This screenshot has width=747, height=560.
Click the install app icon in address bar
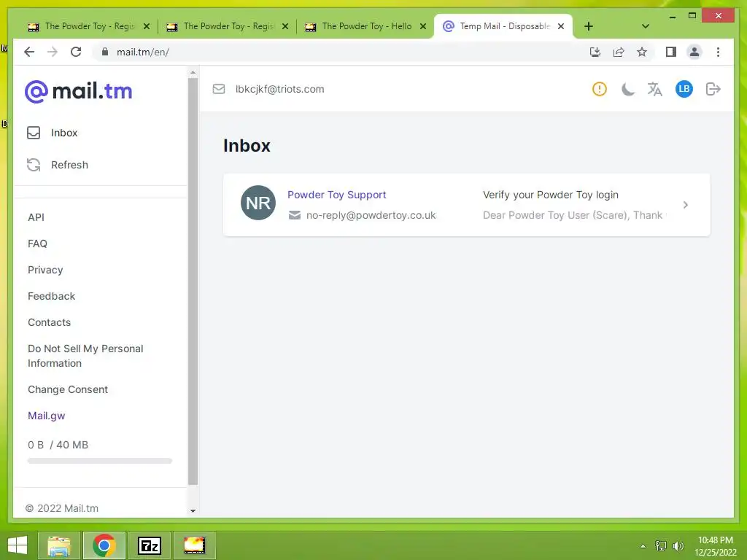pos(595,52)
